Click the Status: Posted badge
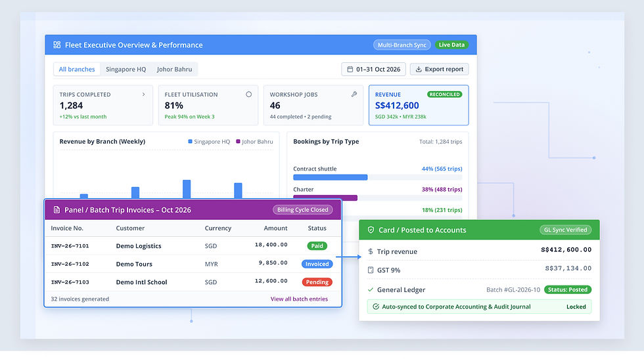Screen dimensions: 644x359 (568, 289)
